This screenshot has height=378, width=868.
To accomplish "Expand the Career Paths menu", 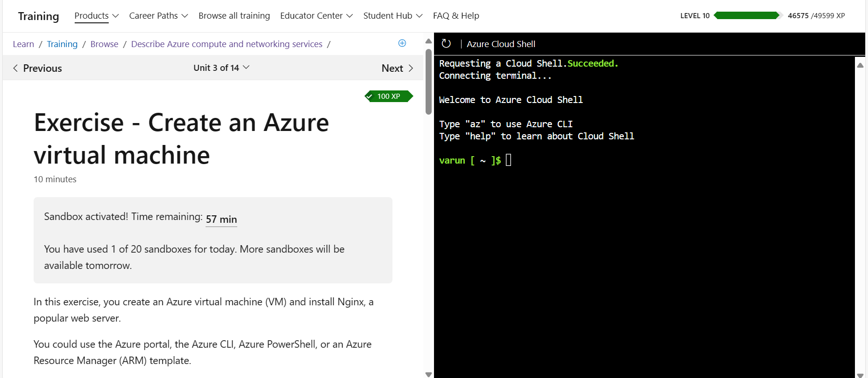I will coord(158,15).
